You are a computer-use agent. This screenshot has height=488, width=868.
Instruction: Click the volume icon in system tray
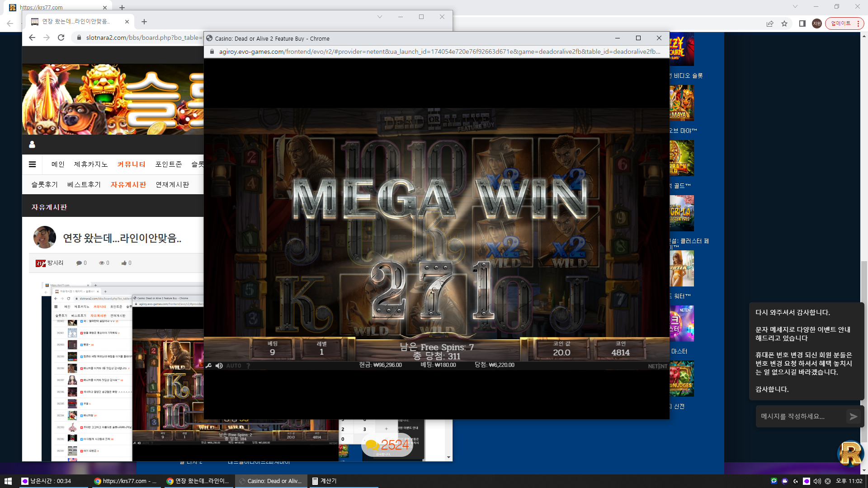817,481
